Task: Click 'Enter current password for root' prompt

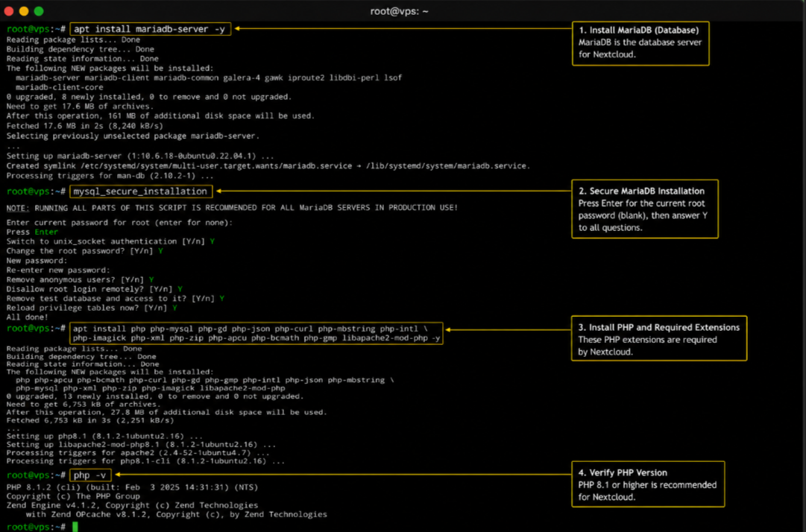Action: coord(119,222)
